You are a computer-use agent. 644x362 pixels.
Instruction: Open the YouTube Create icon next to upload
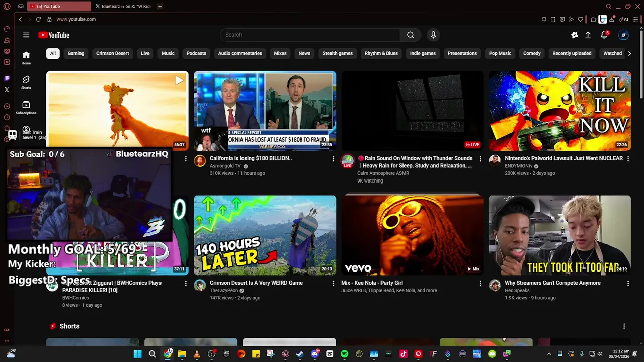click(575, 35)
